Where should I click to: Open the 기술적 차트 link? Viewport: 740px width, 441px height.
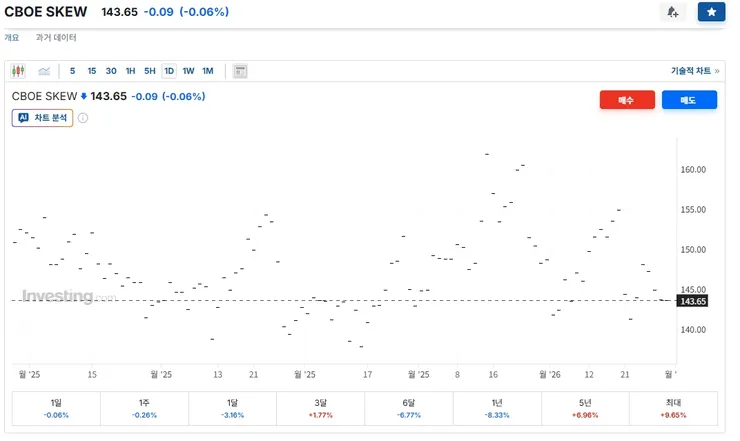coord(695,71)
